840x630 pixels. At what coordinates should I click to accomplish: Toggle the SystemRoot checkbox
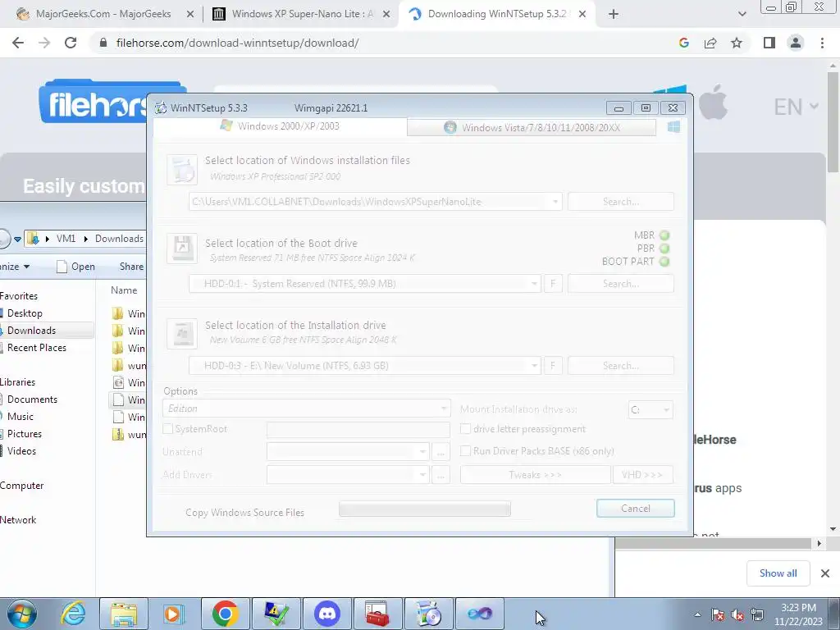point(168,428)
